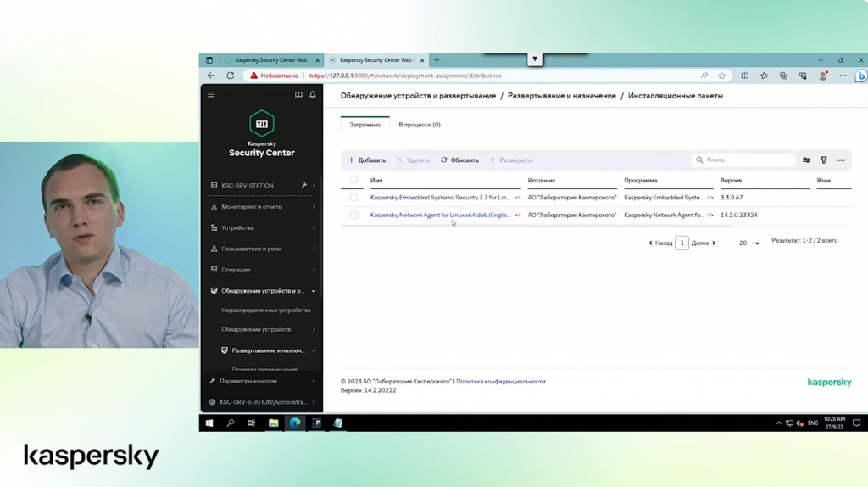The height and width of the screenshot is (487, 868).
Task: Select Нераспределенные устройства menu item
Action: (265, 311)
